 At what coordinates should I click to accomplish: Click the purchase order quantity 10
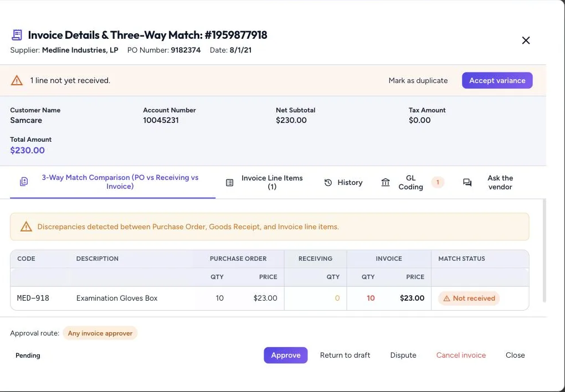coord(219,298)
